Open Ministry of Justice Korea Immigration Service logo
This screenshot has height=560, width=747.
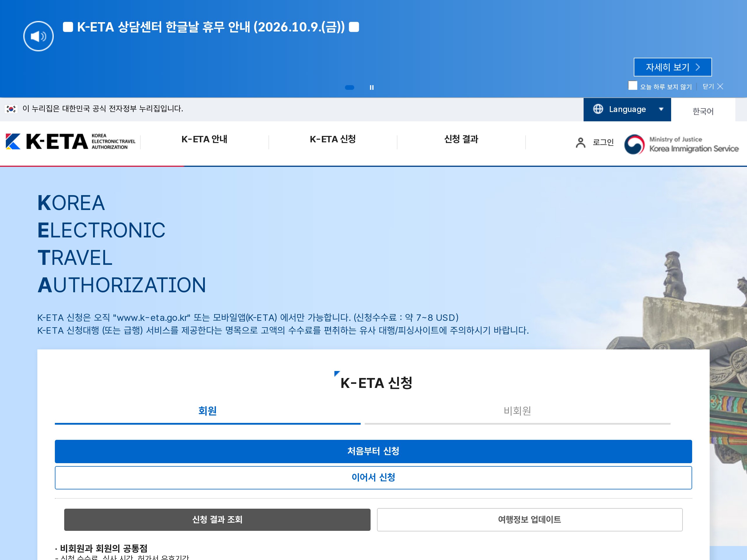(x=681, y=144)
